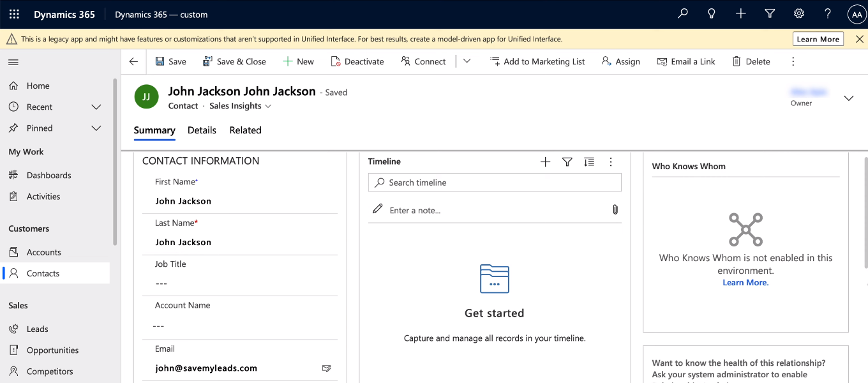Viewport: 868px width, 383px height.
Task: Click the plus quick create icon in top bar
Action: (740, 13)
